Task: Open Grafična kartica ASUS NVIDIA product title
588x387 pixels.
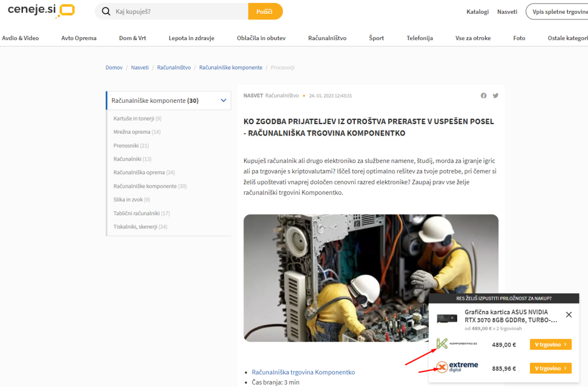Action: [510, 316]
